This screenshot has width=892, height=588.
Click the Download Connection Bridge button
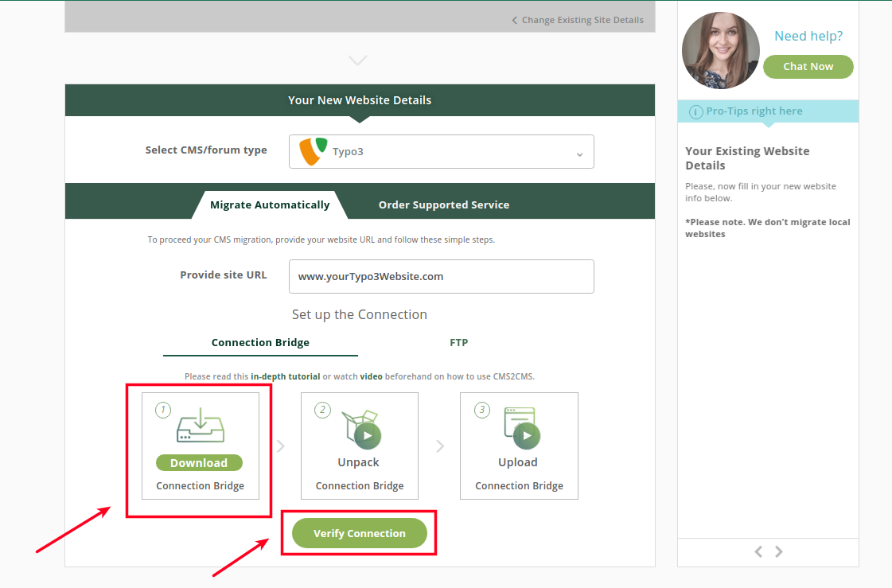tap(199, 463)
